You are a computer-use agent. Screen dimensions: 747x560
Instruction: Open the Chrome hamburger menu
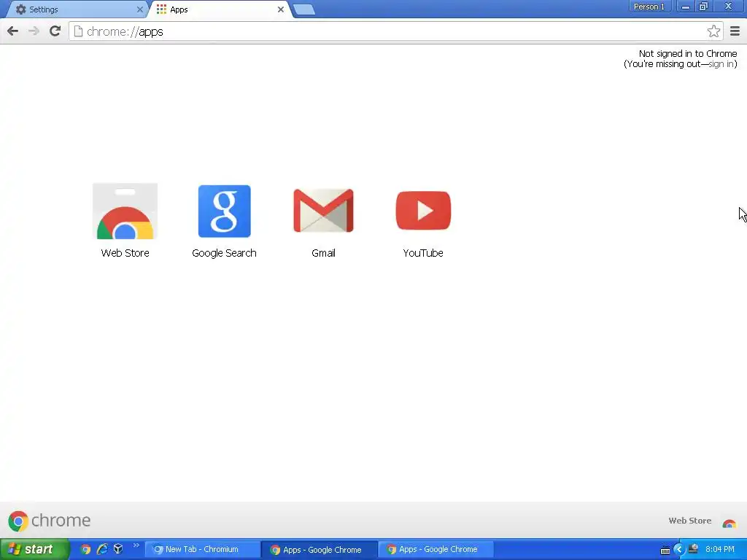click(x=735, y=31)
